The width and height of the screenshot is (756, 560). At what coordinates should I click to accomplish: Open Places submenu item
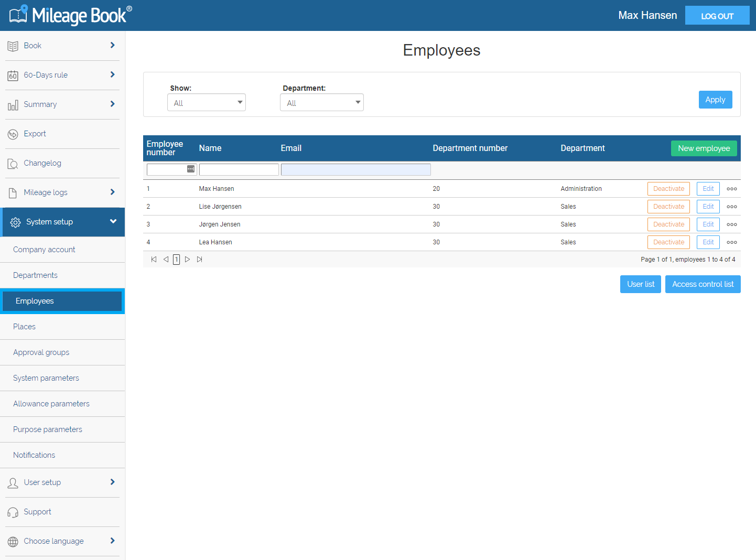coord(62,327)
